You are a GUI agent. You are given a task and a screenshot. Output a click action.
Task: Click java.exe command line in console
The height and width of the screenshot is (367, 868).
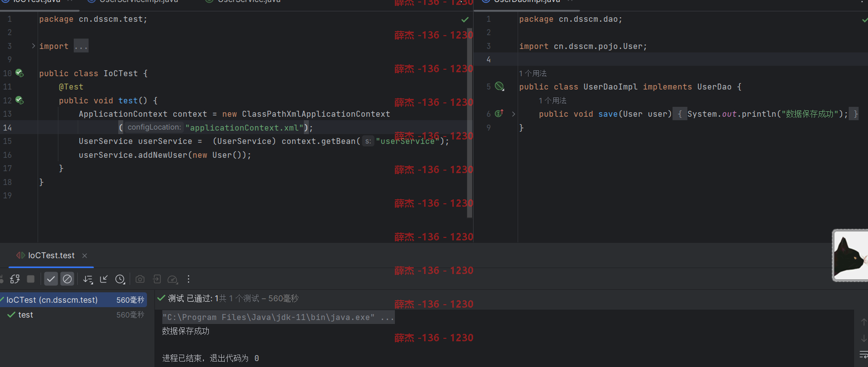point(278,317)
